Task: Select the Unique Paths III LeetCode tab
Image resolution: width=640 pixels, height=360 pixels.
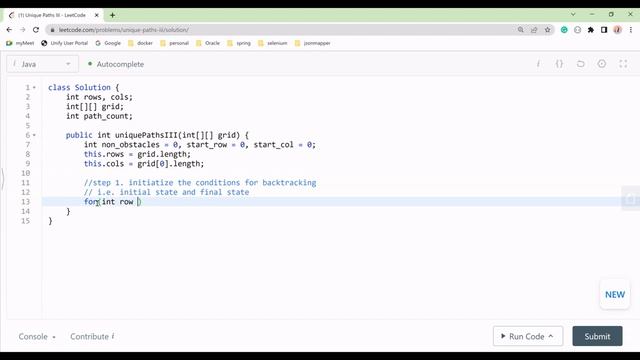Action: pyautogui.click(x=53, y=15)
